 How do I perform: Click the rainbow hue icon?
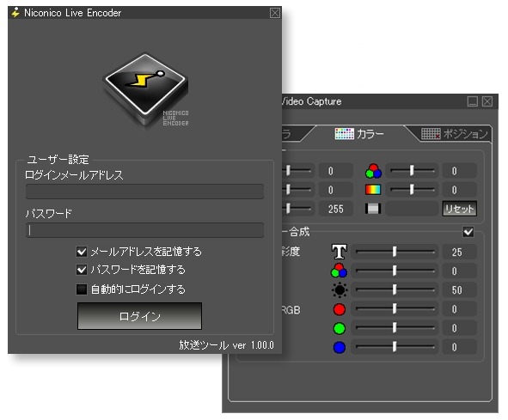tap(373, 190)
